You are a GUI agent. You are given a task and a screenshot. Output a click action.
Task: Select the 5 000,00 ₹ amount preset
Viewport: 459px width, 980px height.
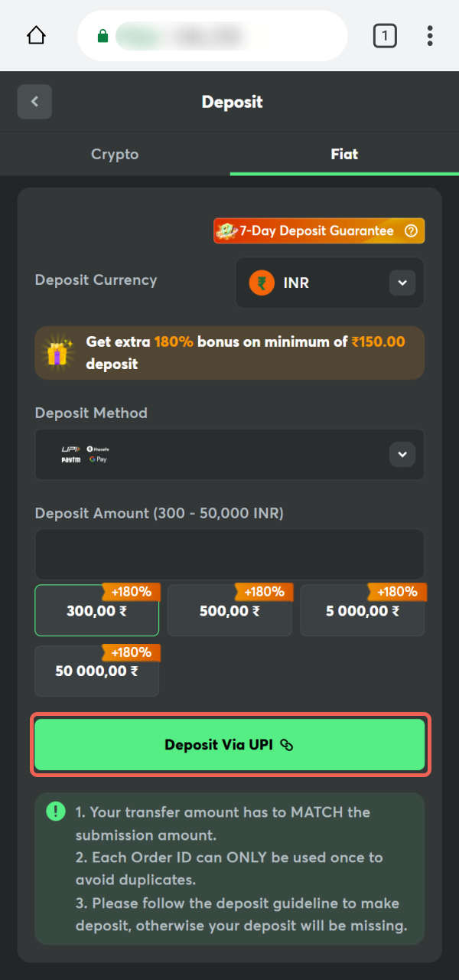(x=362, y=610)
